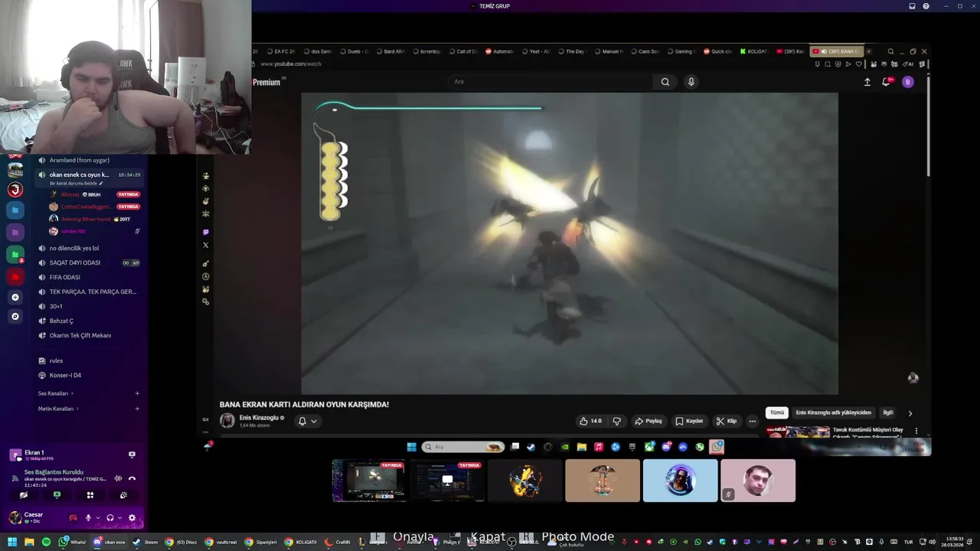Click browser tab search magnifier icon
The height and width of the screenshot is (551, 980).
(x=890, y=51)
